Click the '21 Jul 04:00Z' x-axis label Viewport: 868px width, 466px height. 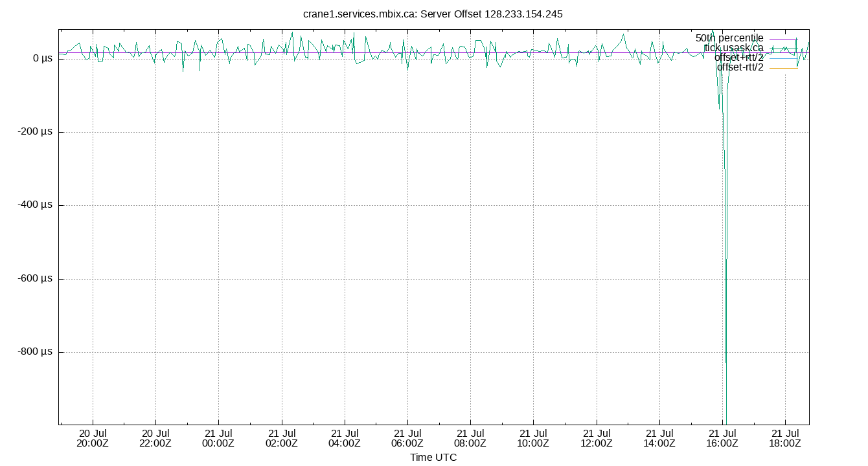pyautogui.click(x=345, y=438)
